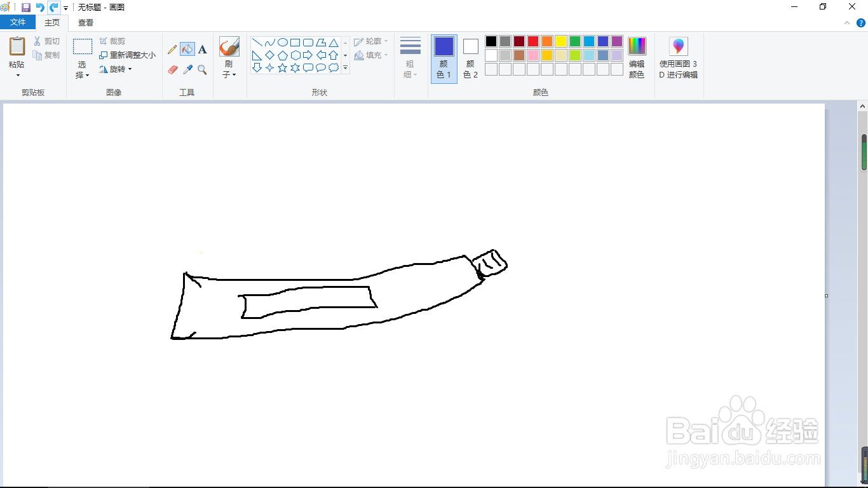The height and width of the screenshot is (488, 868).
Task: Select the triangle shape
Action: pyautogui.click(x=334, y=43)
